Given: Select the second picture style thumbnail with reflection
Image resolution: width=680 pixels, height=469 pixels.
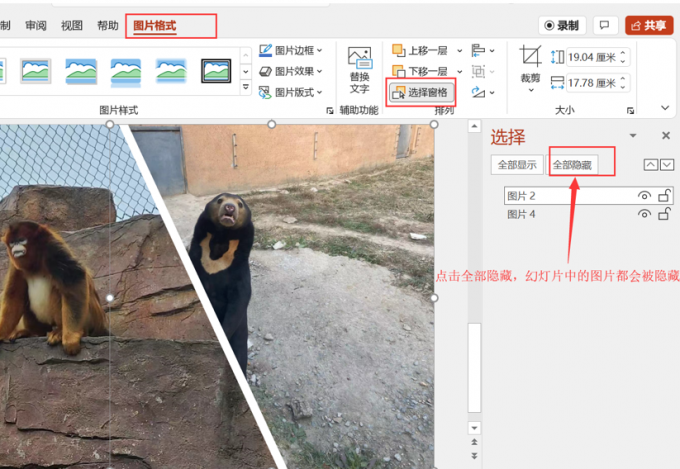Looking at the screenshot, I should (126, 72).
